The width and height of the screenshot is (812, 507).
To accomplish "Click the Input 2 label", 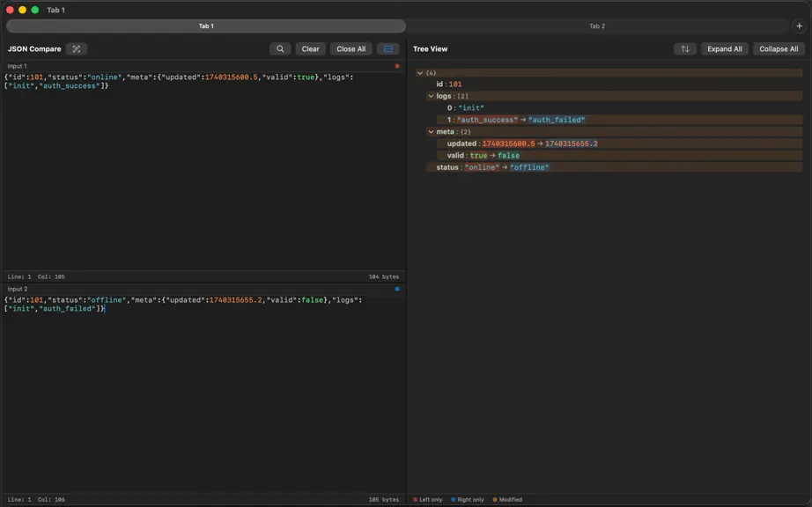I will 18,290.
